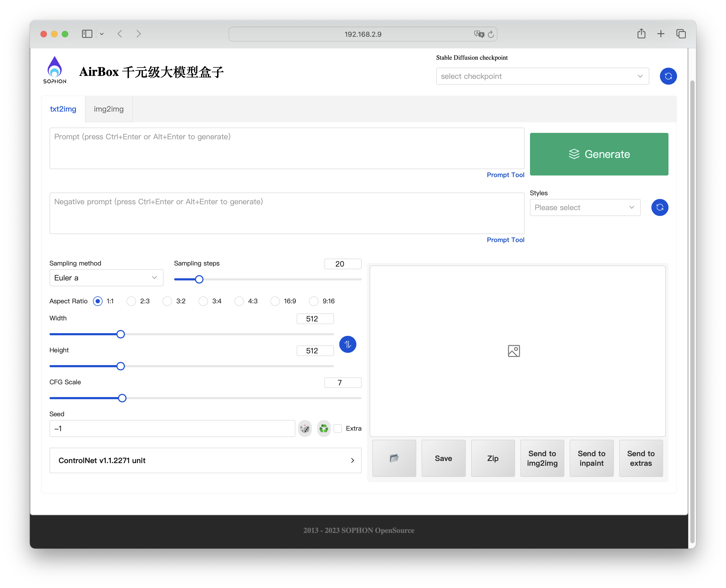Click Prompt Tool link under negative prompt

pyautogui.click(x=505, y=240)
